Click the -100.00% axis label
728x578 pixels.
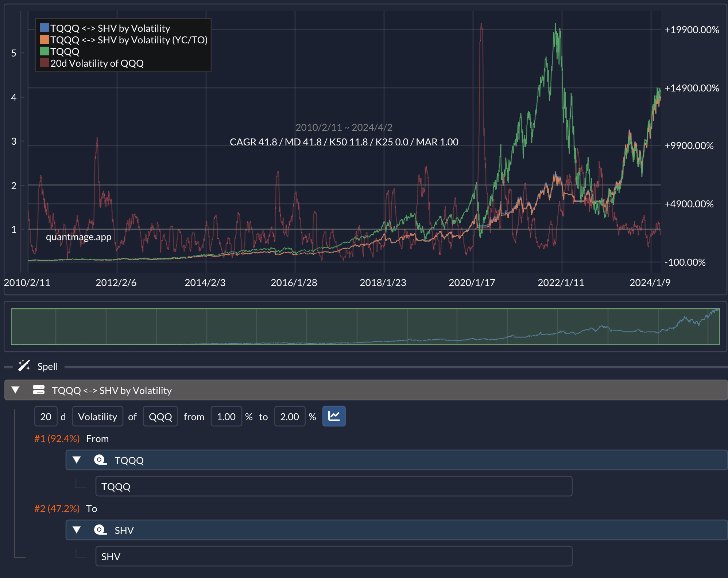685,262
